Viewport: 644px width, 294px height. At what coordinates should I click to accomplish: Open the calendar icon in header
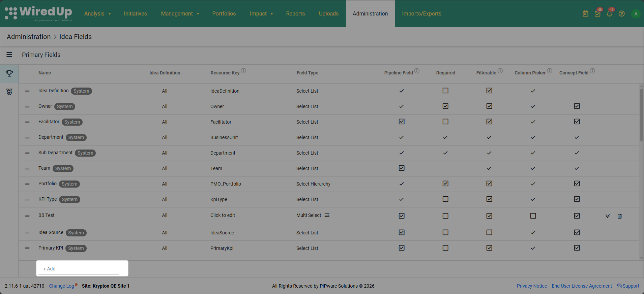(x=585, y=14)
